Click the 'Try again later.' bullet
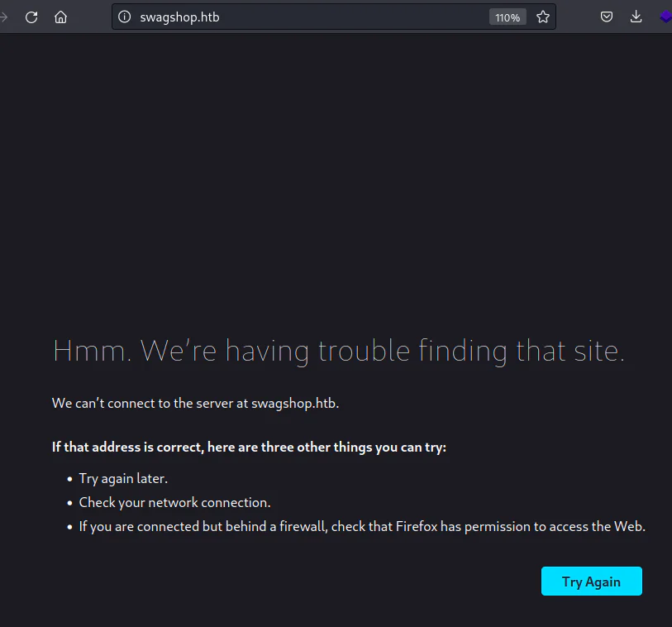The width and height of the screenshot is (672, 627). pyautogui.click(x=123, y=479)
